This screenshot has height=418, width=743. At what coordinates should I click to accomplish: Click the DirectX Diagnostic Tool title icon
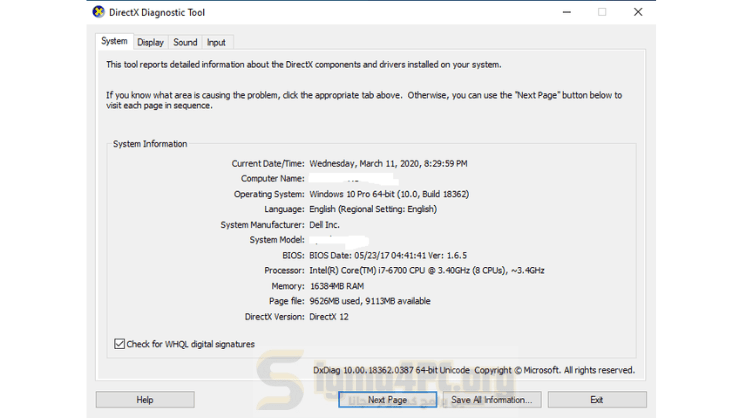click(99, 12)
